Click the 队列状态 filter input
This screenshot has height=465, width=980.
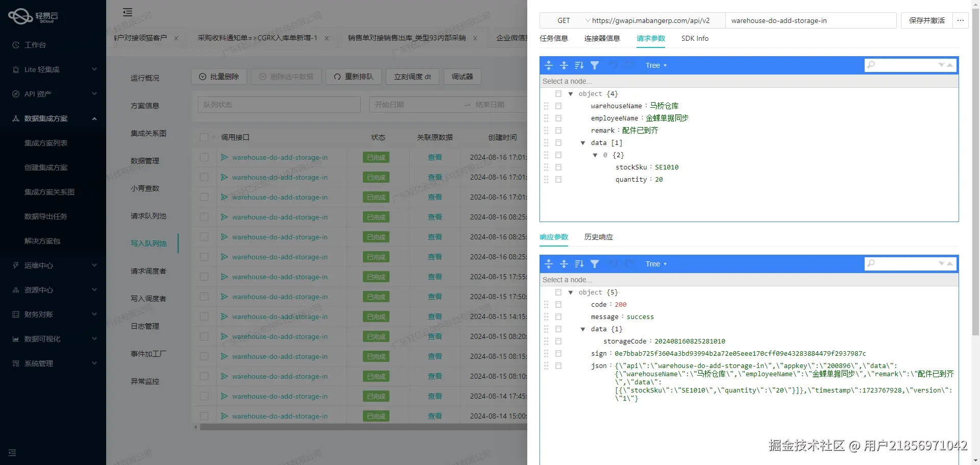tap(279, 105)
